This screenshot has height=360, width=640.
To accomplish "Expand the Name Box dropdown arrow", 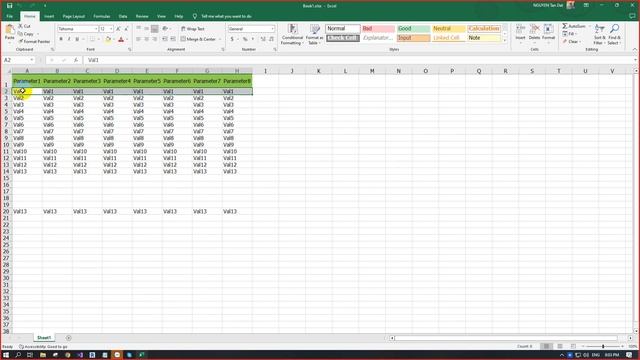I will 32,60.
